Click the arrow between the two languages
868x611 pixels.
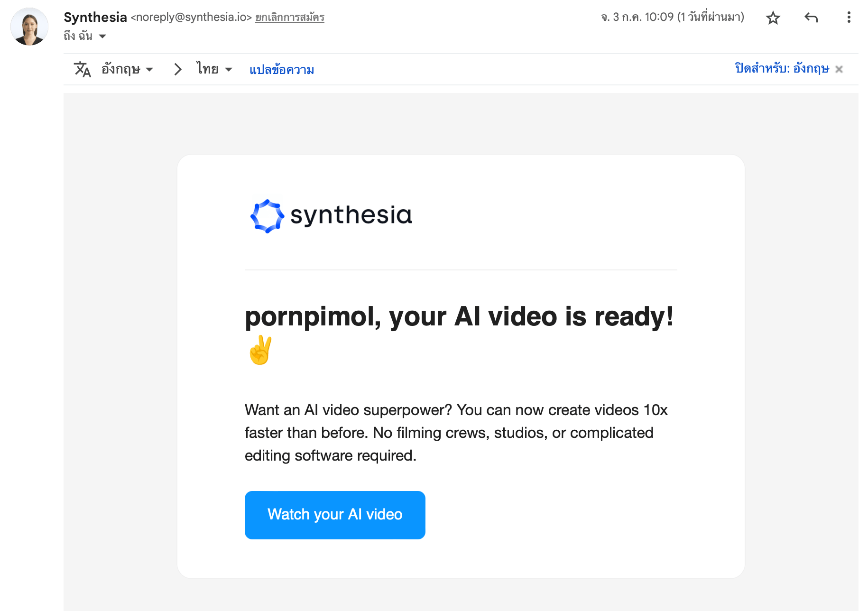[x=178, y=69]
